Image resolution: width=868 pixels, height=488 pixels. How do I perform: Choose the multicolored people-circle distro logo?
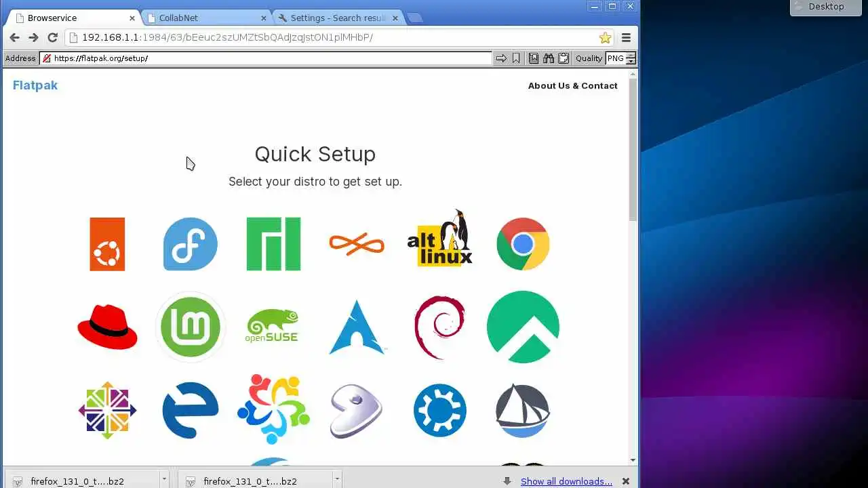273,409
